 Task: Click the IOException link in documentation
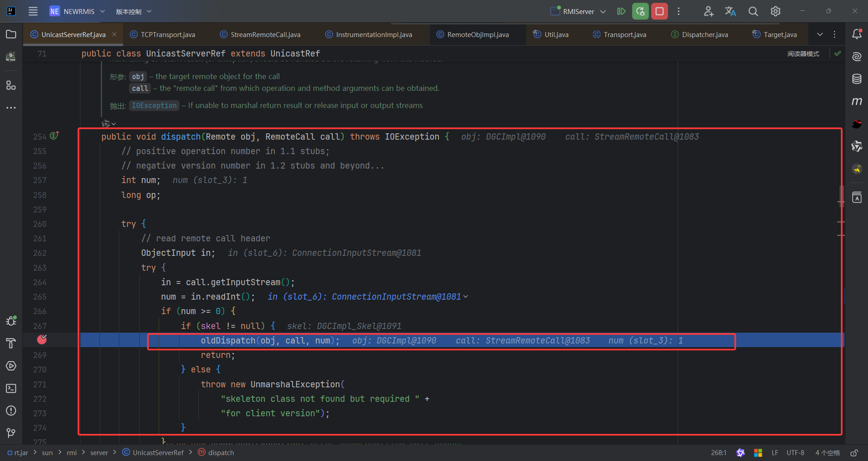[x=154, y=105]
